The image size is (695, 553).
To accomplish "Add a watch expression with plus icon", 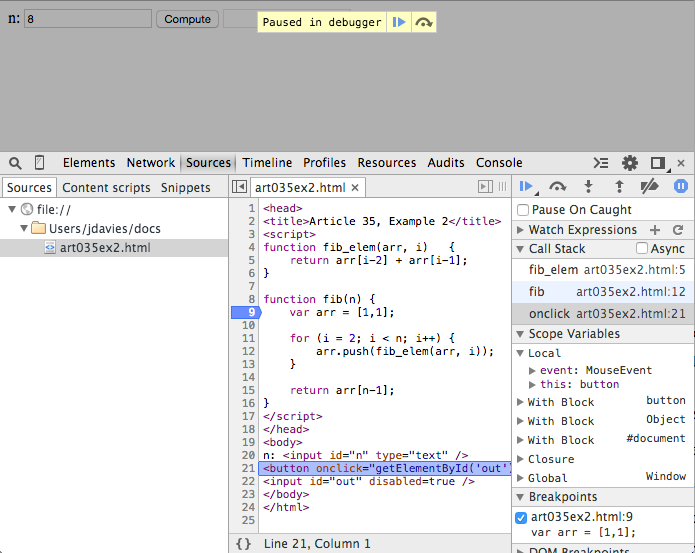I will pyautogui.click(x=655, y=230).
